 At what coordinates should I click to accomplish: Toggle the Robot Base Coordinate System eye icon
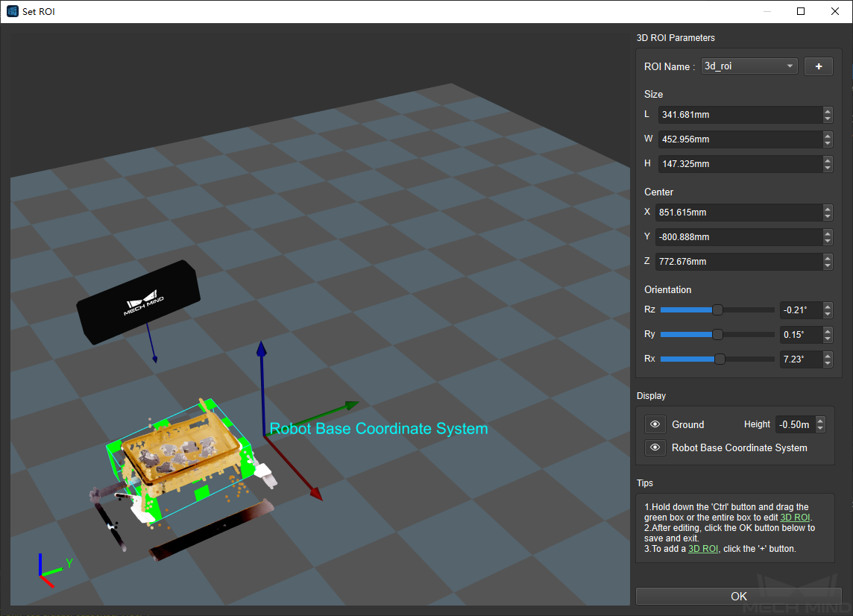[655, 447]
